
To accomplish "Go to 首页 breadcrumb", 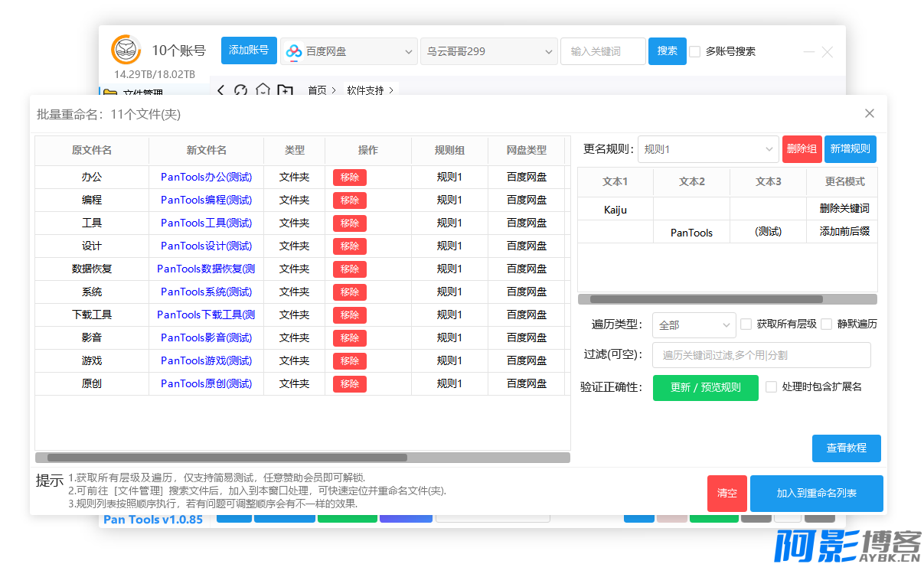I will [x=317, y=90].
